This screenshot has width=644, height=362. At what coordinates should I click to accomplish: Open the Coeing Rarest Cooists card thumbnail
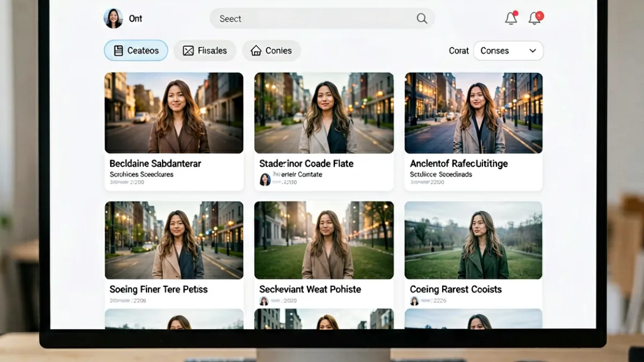(x=473, y=240)
